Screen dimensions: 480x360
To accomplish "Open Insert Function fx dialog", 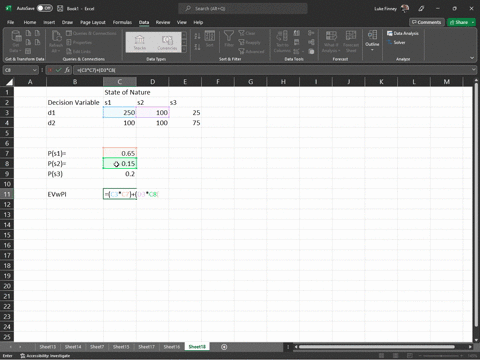I will pos(67,70).
